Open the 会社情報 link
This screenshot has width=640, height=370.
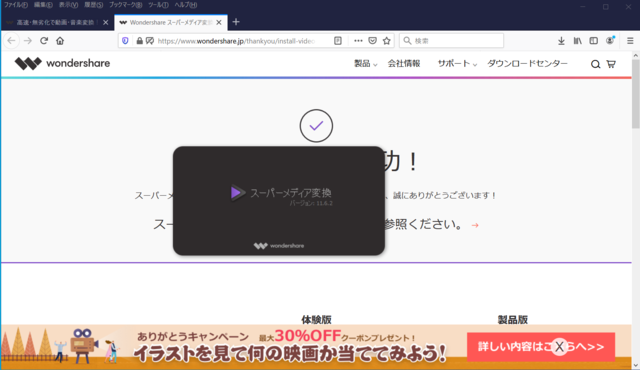[404, 64]
